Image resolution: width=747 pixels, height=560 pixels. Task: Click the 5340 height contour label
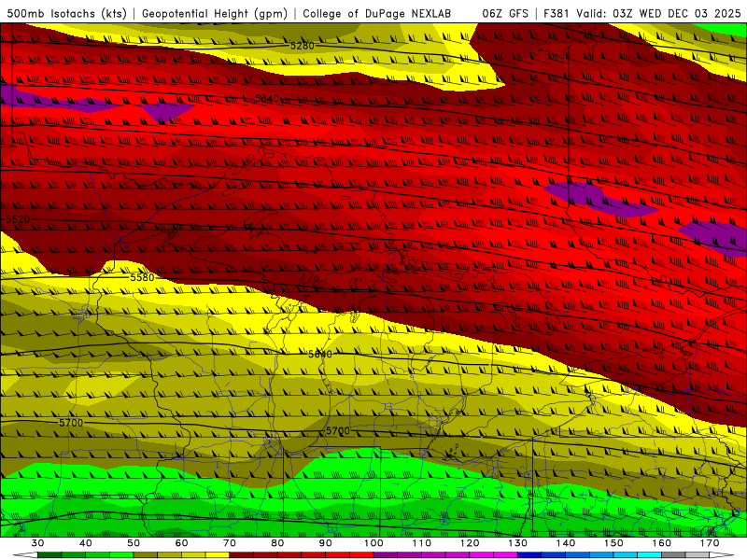pyautogui.click(x=266, y=99)
